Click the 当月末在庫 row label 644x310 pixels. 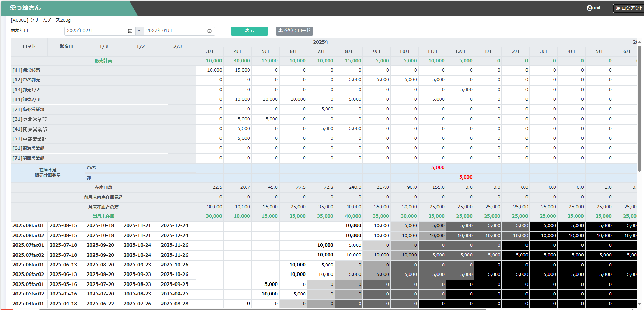coord(103,217)
